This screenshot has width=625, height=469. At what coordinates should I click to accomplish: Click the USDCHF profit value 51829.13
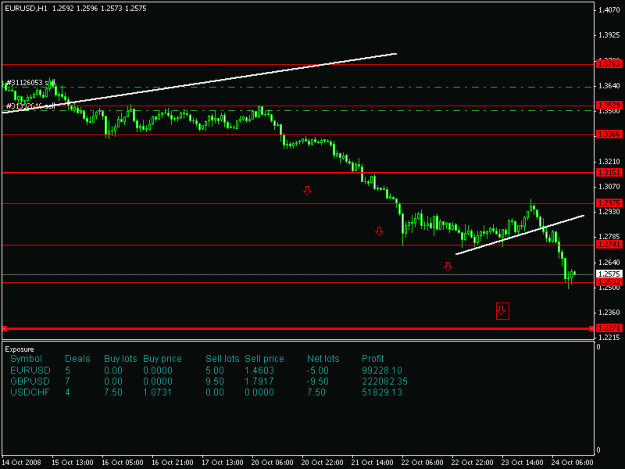coord(382,392)
